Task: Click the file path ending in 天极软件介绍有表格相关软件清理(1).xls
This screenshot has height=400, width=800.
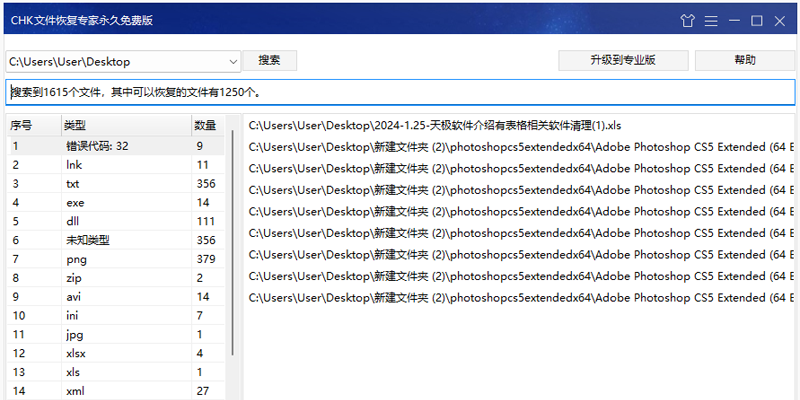Action: pos(435,126)
